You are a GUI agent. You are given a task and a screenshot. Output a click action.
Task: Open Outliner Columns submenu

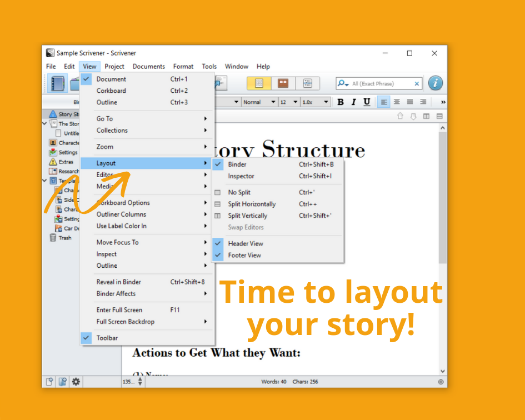click(147, 214)
